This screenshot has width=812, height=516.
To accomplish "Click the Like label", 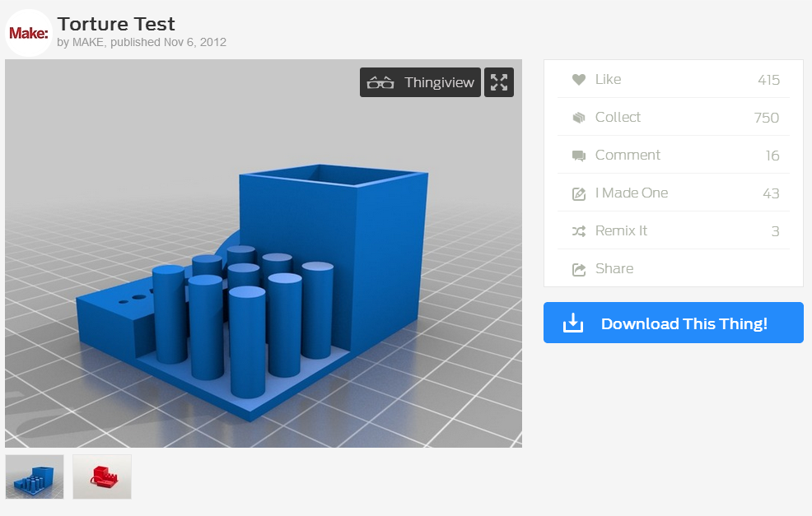I will click(x=608, y=79).
